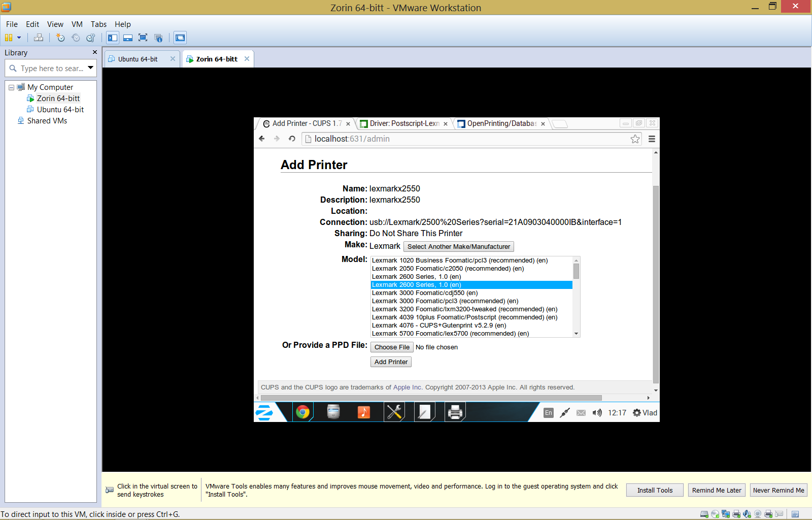Click the Install Tools button
The width and height of the screenshot is (812, 520).
(655, 490)
